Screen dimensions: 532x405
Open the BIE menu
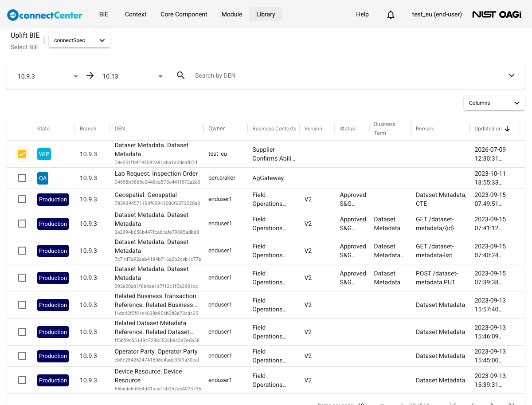(103, 14)
